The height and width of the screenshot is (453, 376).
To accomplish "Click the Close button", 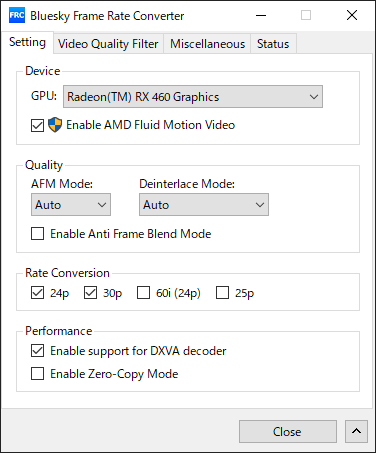I will [288, 431].
